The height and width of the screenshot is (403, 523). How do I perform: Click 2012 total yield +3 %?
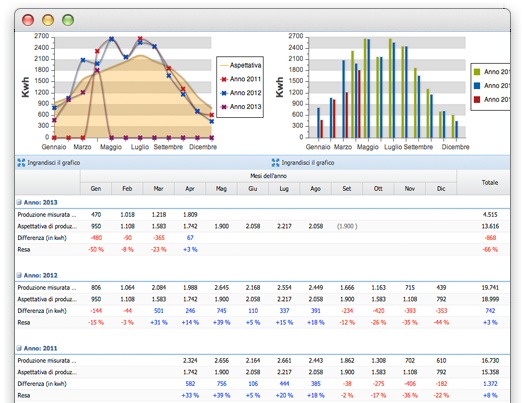click(x=490, y=323)
